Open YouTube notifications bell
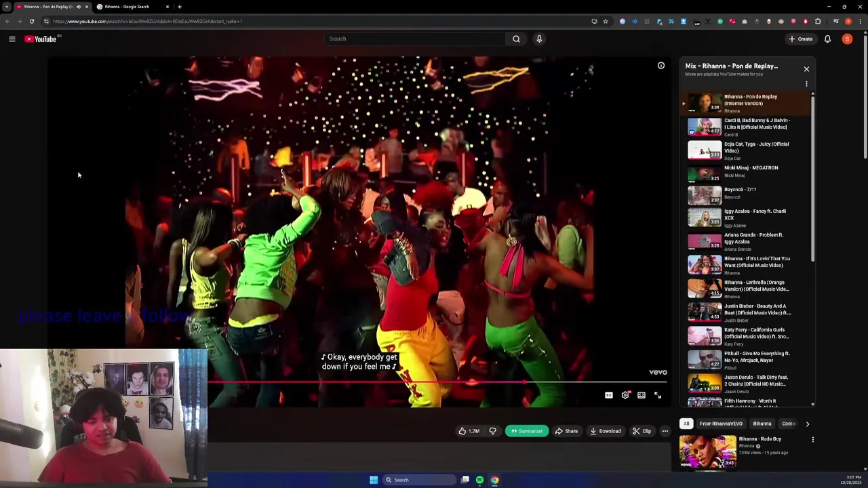Viewport: 868px width, 488px height. coord(827,39)
